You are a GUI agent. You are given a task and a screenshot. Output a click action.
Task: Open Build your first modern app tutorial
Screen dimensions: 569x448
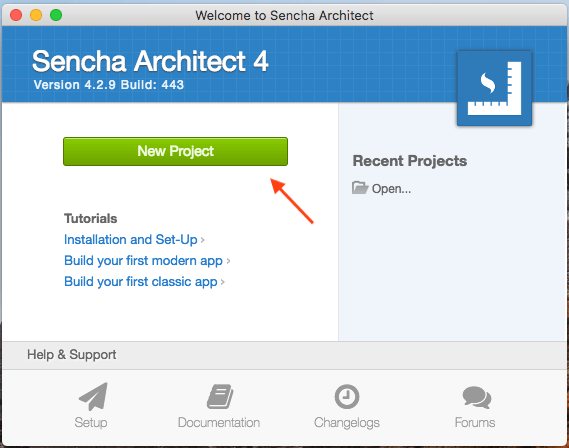click(143, 261)
